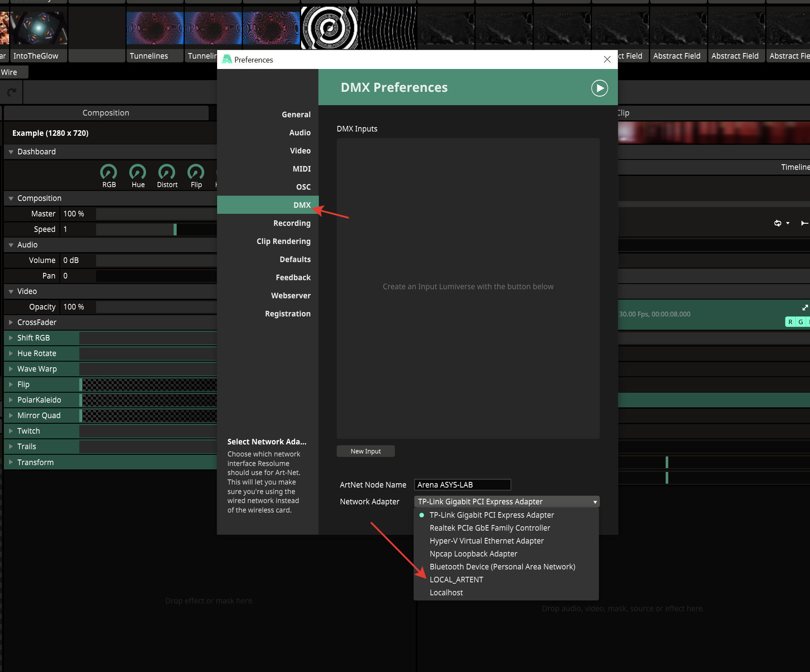
Task: Click the RGB dashboard knob
Action: click(x=109, y=172)
